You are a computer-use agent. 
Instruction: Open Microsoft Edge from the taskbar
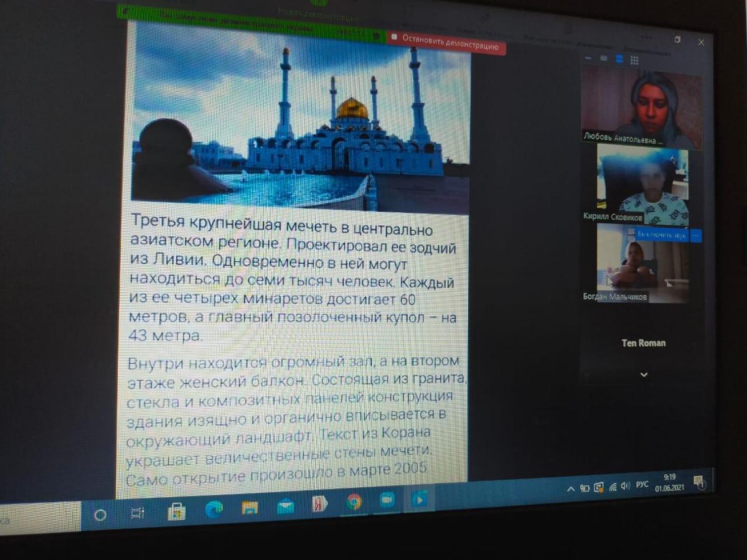pos(214,510)
